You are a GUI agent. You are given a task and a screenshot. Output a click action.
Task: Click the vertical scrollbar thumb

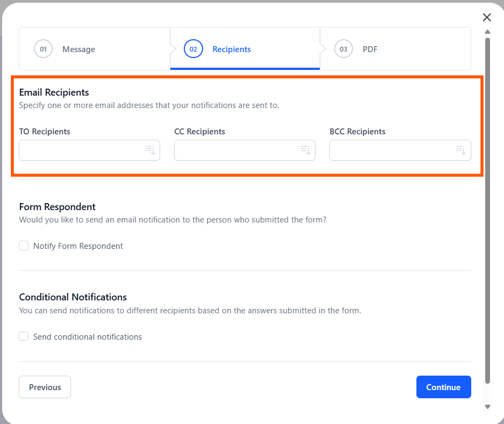487,211
